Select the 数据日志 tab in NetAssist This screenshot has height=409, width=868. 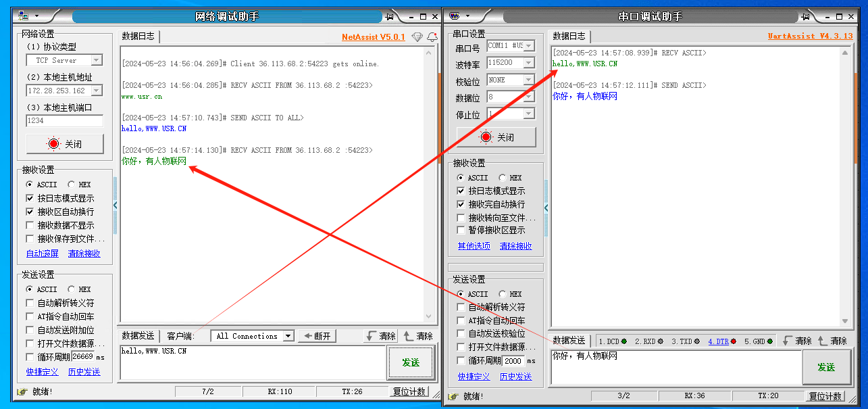tap(138, 37)
